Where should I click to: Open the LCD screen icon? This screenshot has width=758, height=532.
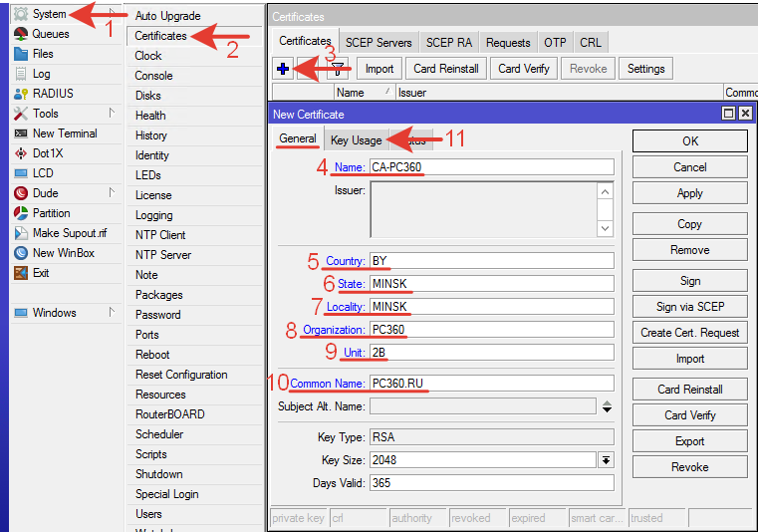(x=21, y=173)
